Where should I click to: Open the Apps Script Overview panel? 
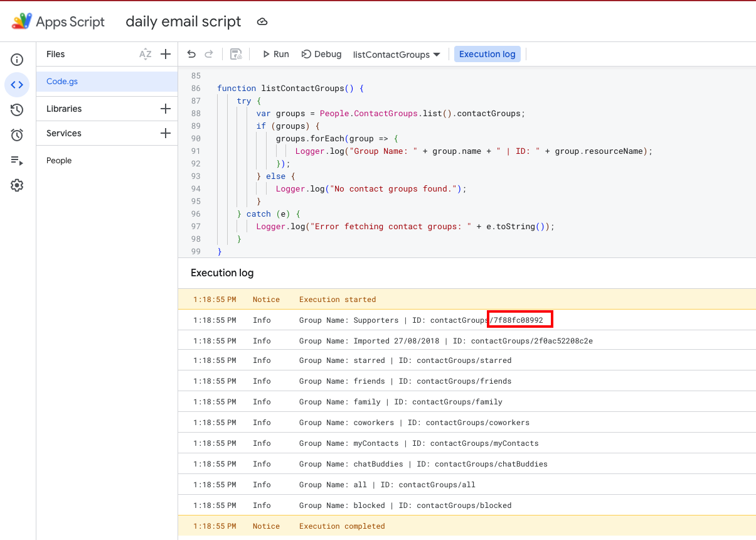coord(17,60)
